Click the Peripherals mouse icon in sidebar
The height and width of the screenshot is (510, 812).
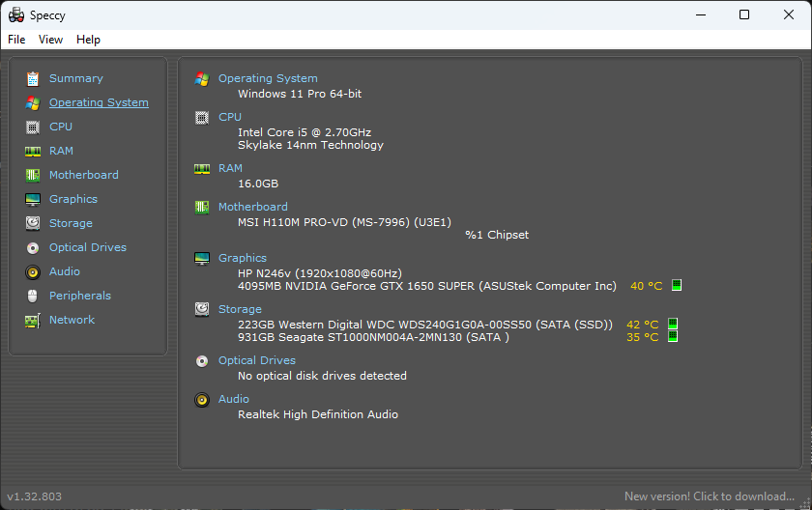click(x=33, y=297)
